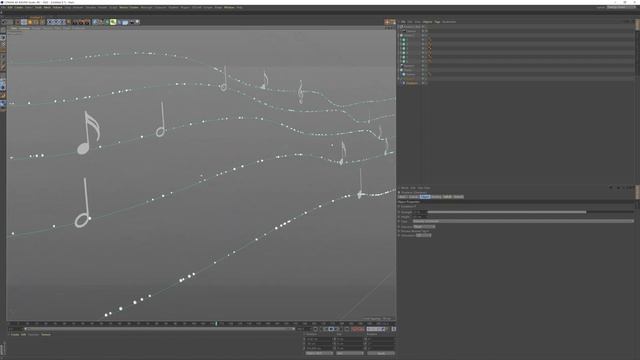Viewport: 640px width, 360px height.
Task: Select the Rotate tool
Action: point(36,22)
